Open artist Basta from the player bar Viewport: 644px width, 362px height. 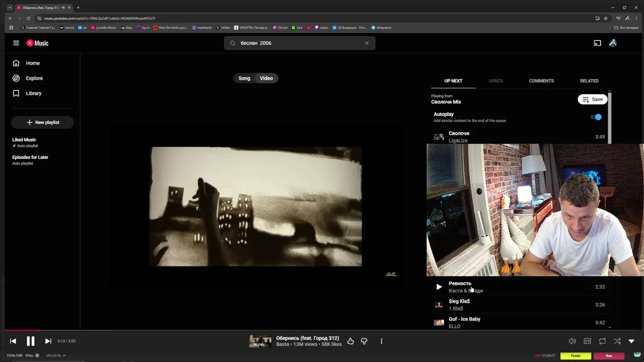point(283,344)
